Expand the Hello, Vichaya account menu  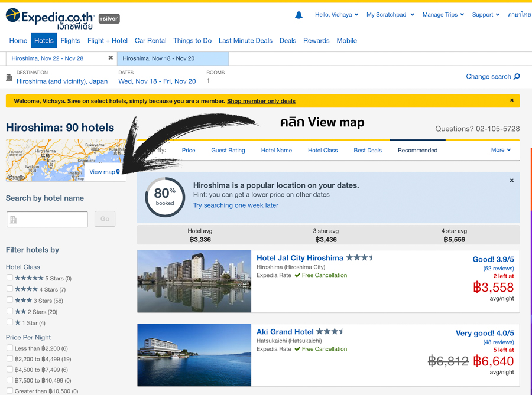[336, 15]
